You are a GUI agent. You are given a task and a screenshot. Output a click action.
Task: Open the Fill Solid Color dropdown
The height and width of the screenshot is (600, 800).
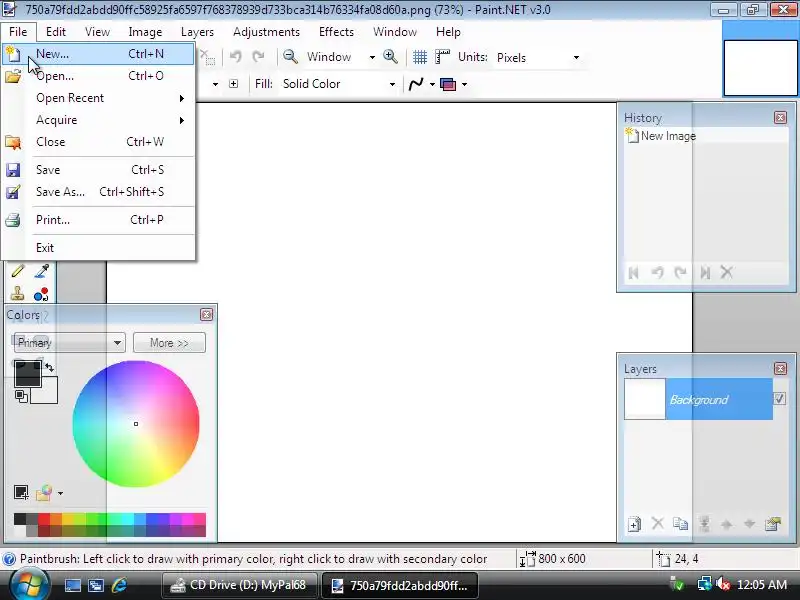click(339, 84)
